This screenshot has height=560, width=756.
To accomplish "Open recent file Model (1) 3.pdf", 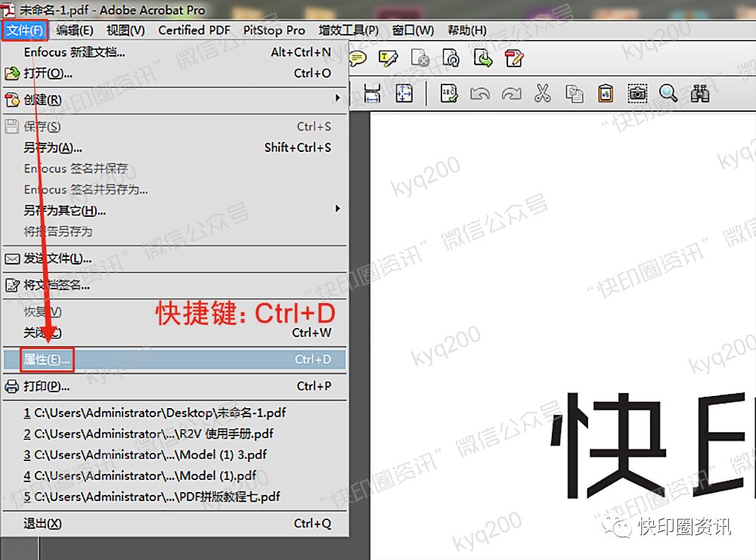I will [175, 455].
